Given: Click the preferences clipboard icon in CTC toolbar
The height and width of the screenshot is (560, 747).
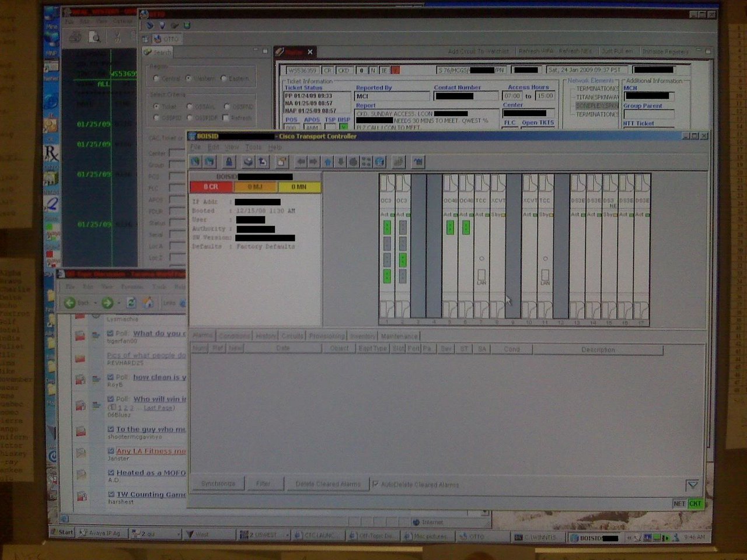Looking at the screenshot, I should (x=281, y=162).
